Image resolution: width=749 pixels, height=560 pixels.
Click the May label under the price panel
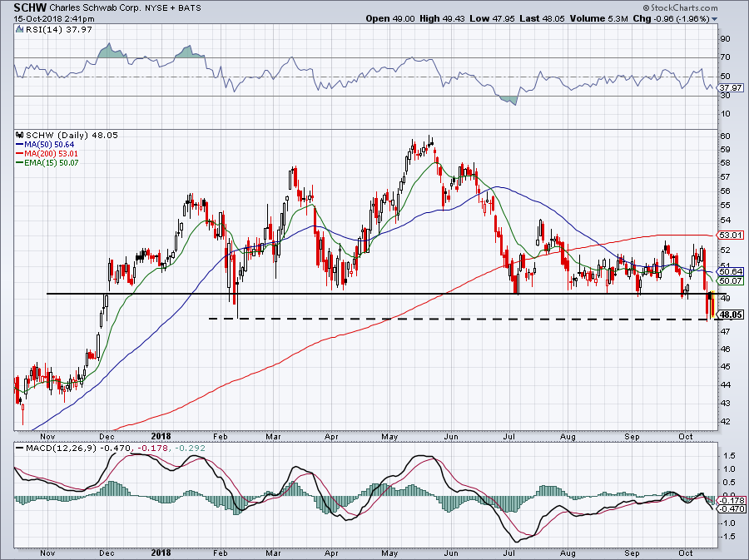pos(389,436)
